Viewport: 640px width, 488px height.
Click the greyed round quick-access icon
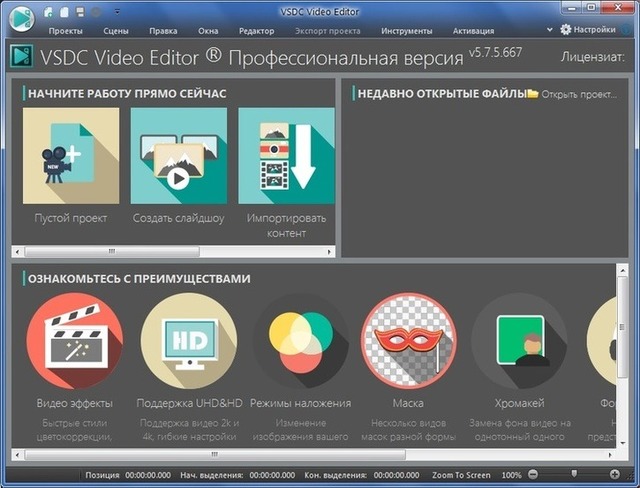pos(96,12)
